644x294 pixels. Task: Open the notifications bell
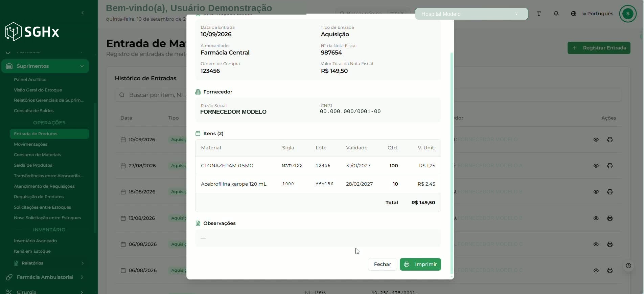click(556, 14)
